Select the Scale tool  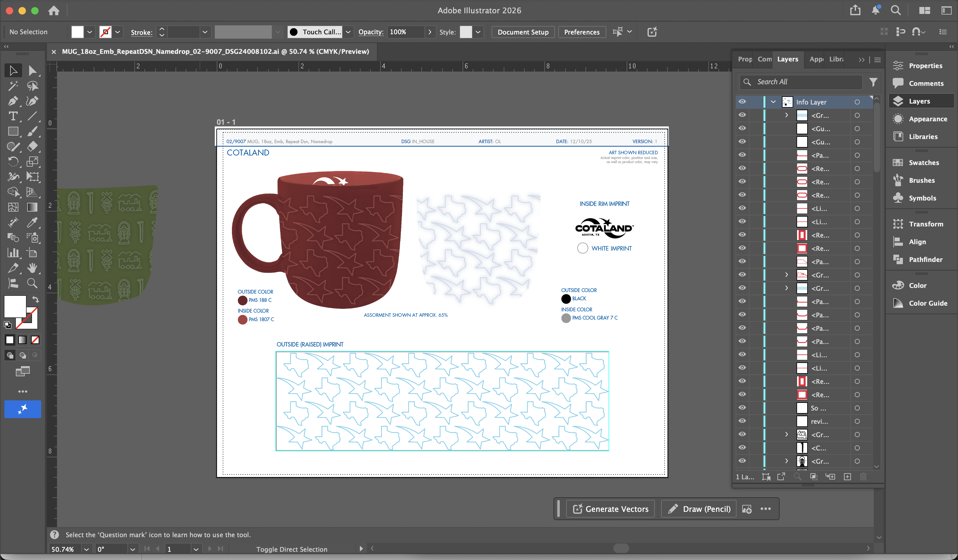(32, 162)
